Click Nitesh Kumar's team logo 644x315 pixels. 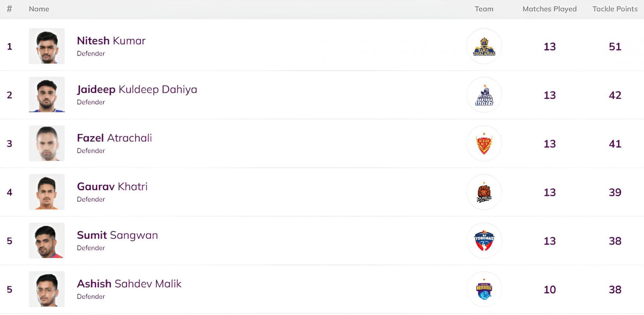[484, 46]
